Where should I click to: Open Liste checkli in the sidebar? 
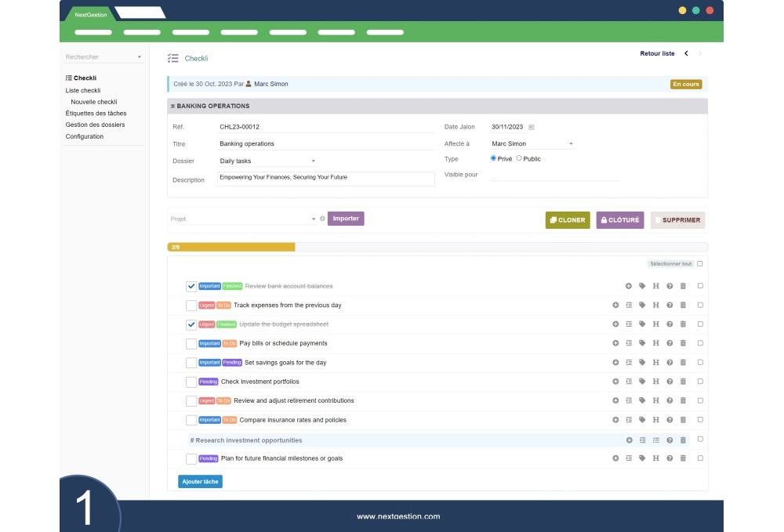tap(83, 90)
